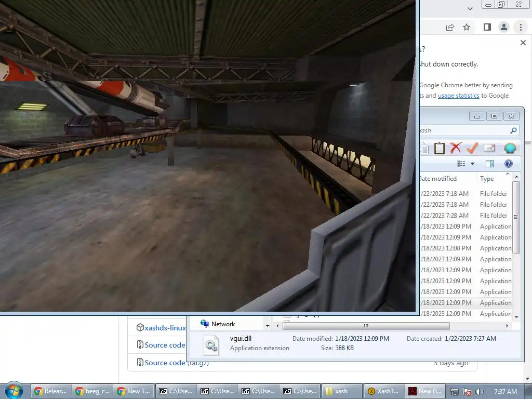Open the usage statistics link in Chrome
The image size is (532, 399).
coord(458,96)
